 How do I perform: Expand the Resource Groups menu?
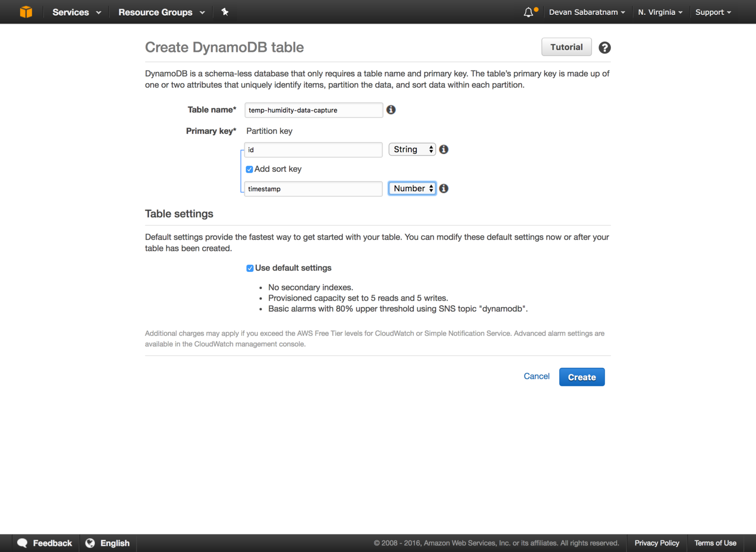(162, 12)
